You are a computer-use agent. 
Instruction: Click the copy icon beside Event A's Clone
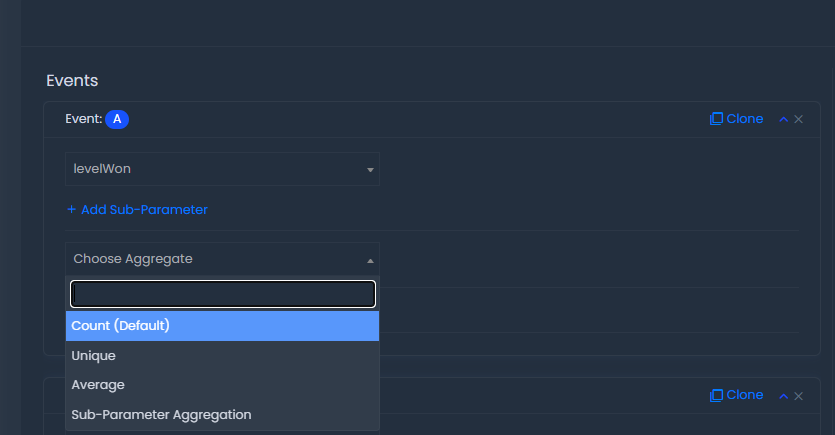click(716, 119)
